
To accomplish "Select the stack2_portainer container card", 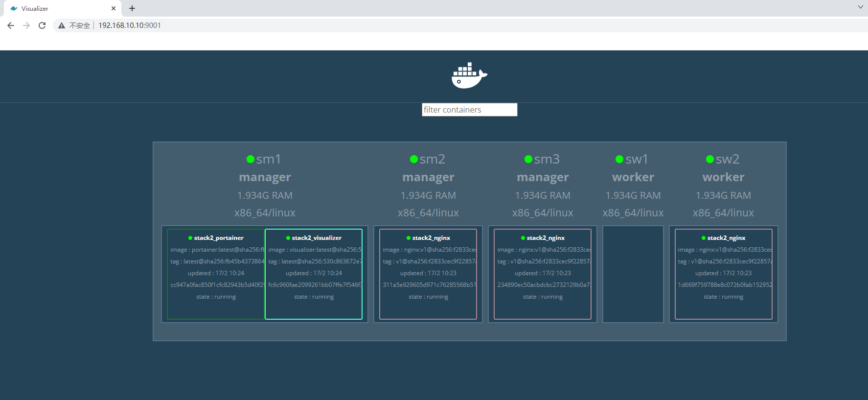I will 216,274.
